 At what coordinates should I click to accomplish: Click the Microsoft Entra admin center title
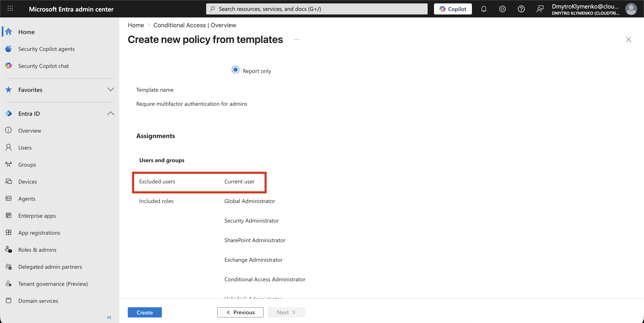71,9
